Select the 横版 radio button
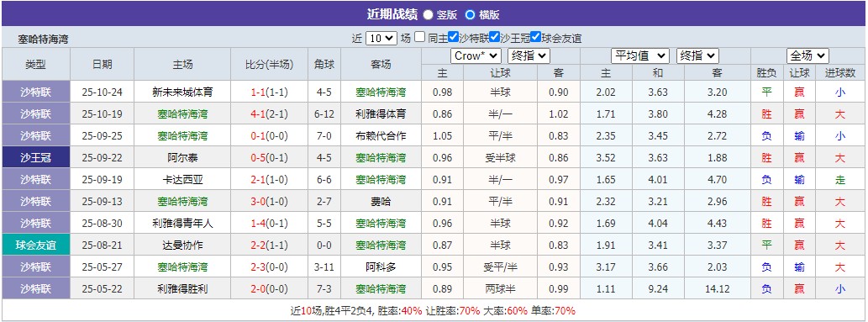 coord(470,15)
